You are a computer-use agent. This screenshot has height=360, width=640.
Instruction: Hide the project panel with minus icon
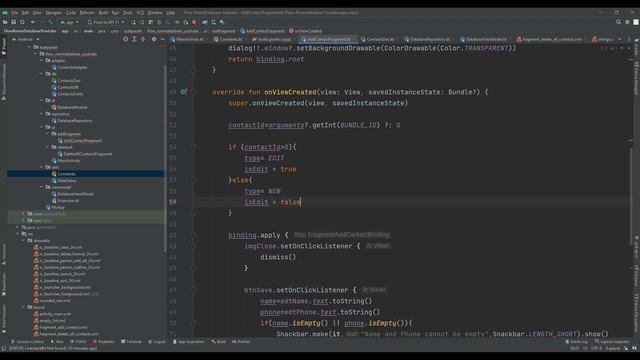coord(162,39)
